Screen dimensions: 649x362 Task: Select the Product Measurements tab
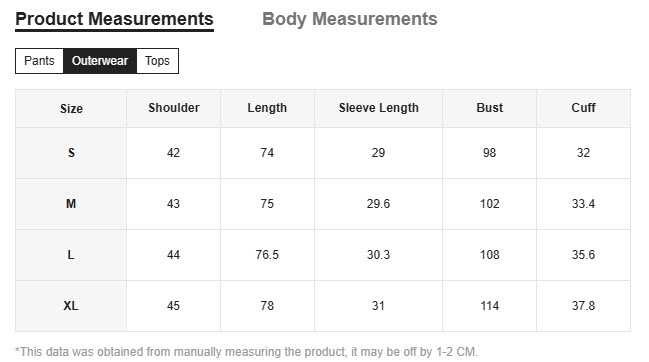(114, 19)
